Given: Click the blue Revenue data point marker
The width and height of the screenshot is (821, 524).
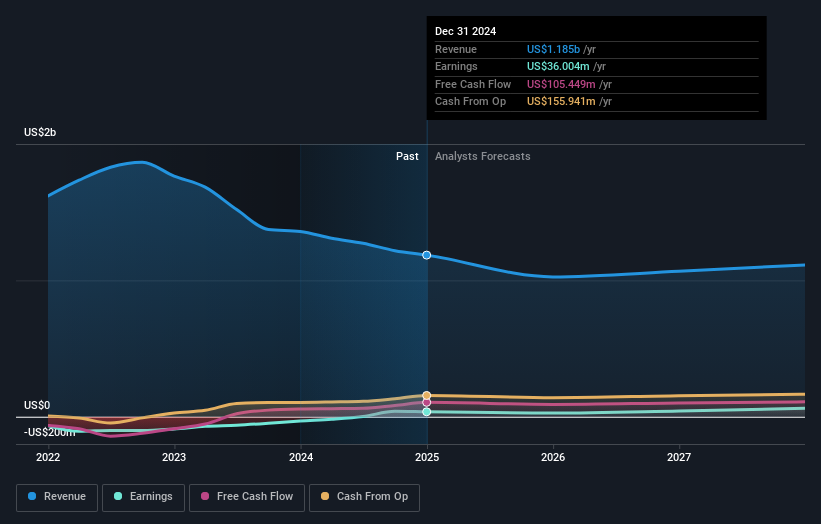Looking at the screenshot, I should tap(427, 255).
